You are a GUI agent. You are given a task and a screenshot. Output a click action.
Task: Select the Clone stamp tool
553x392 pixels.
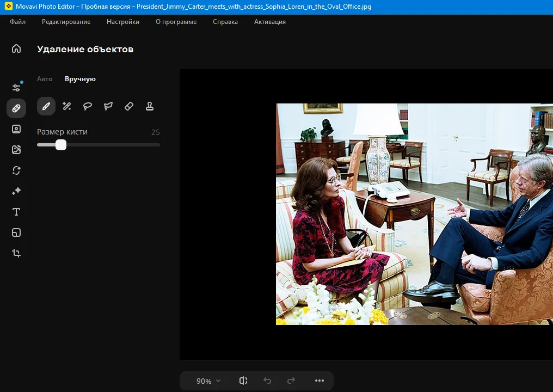tap(150, 106)
